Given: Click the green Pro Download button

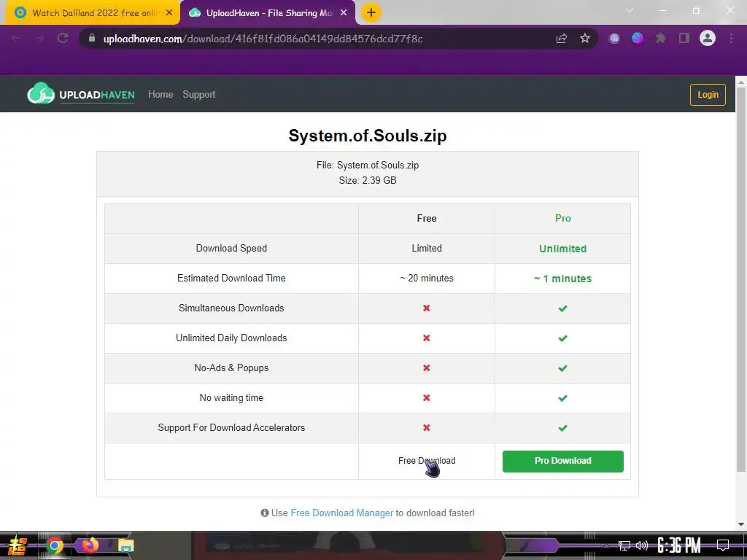Looking at the screenshot, I should click(x=562, y=461).
